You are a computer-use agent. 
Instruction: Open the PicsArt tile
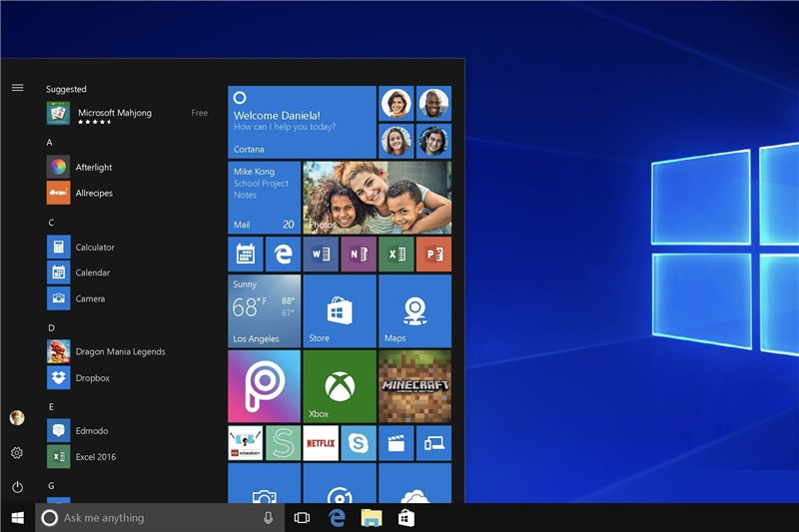(x=264, y=385)
